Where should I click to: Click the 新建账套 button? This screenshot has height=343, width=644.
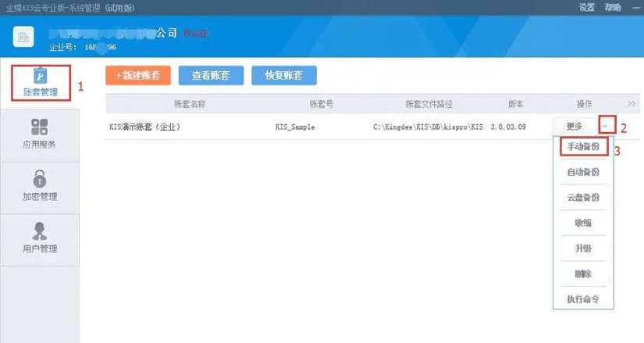tap(138, 75)
